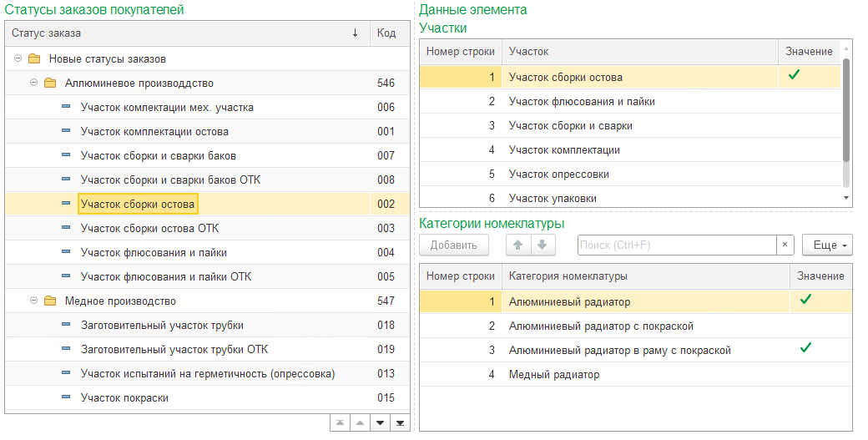Click the folder icon of Медное производство

tap(50, 301)
